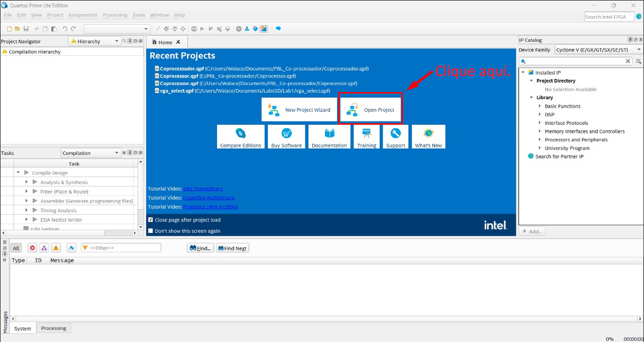Viewport: 644px width, 342px height.
Task: Click the blue flag message filter icon
Action: click(x=71, y=248)
